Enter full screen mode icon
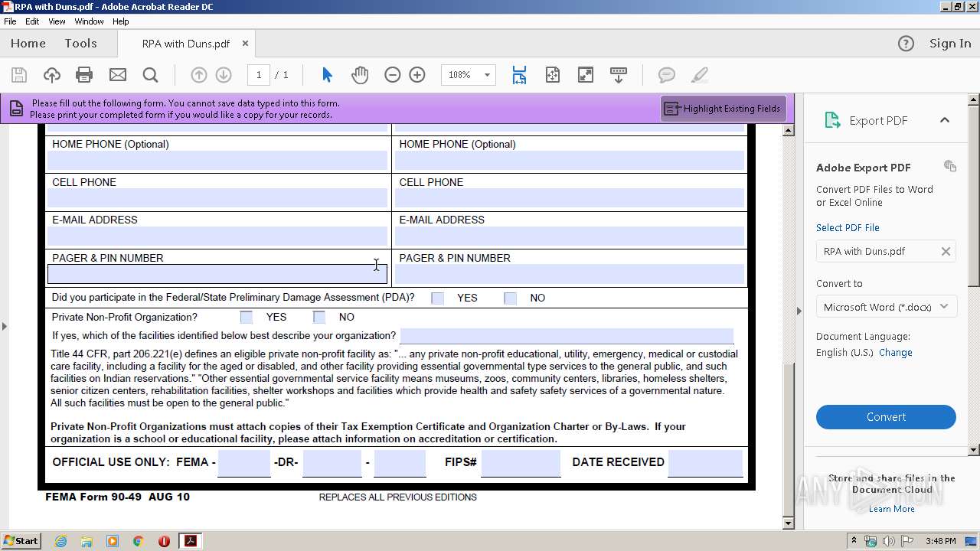Screen dimensions: 980x551 tap(585, 75)
